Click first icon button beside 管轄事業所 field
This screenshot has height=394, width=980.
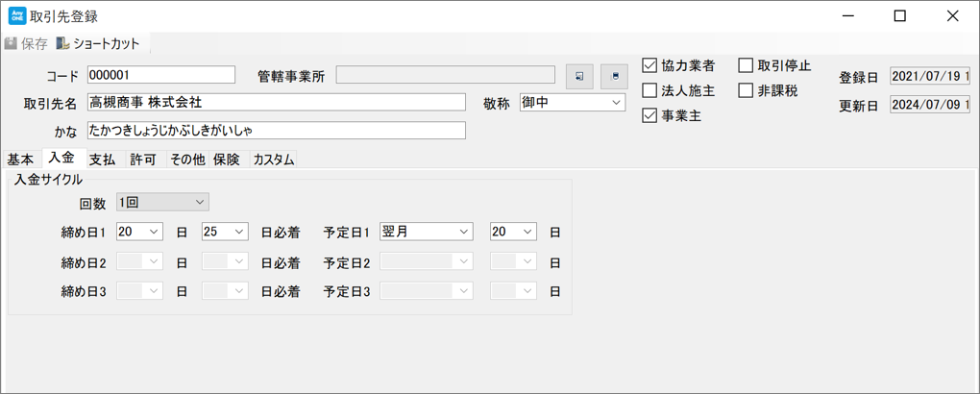pos(579,76)
